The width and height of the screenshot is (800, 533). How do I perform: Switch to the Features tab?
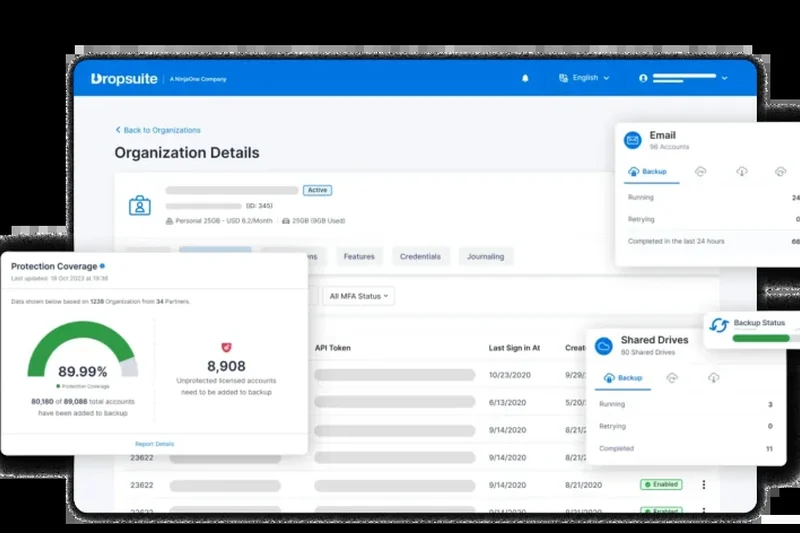click(x=359, y=257)
